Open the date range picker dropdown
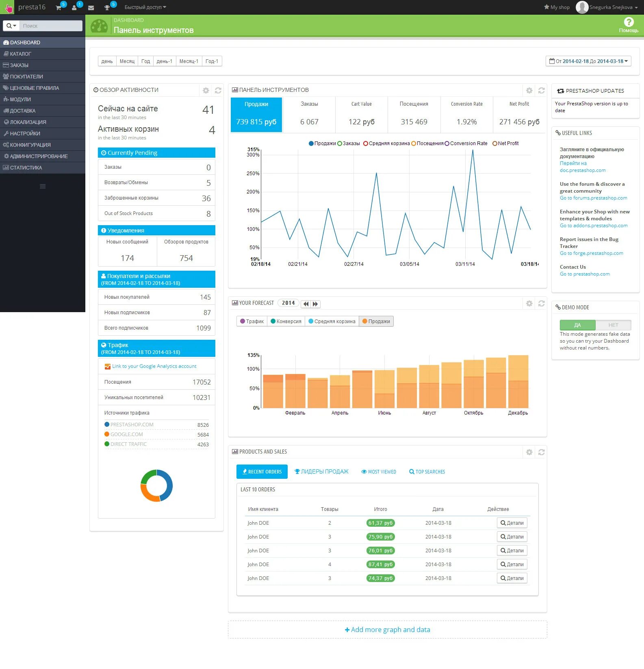 pos(588,61)
